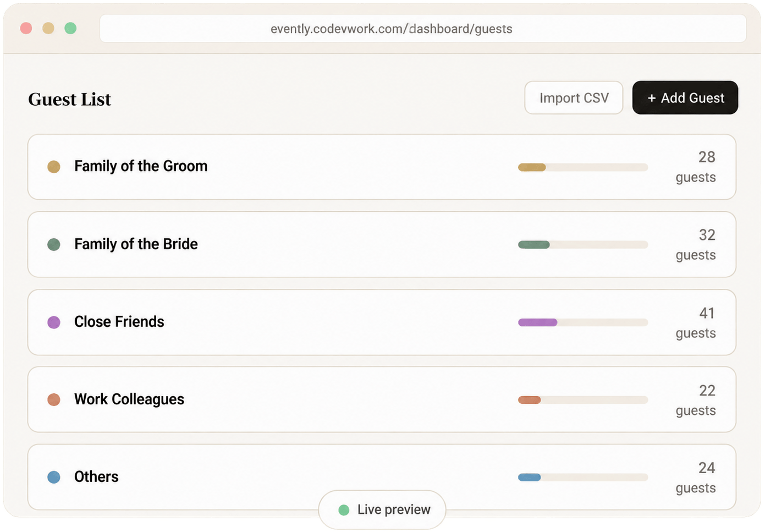This screenshot has height=532, width=765.
Task: Open the Import CSV button
Action: pos(574,98)
